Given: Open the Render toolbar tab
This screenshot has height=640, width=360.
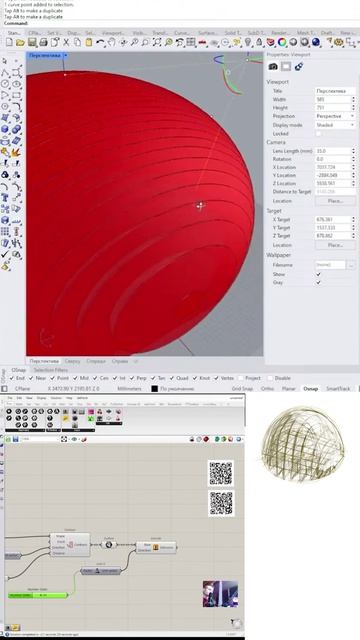Looking at the screenshot, I should click(280, 33).
